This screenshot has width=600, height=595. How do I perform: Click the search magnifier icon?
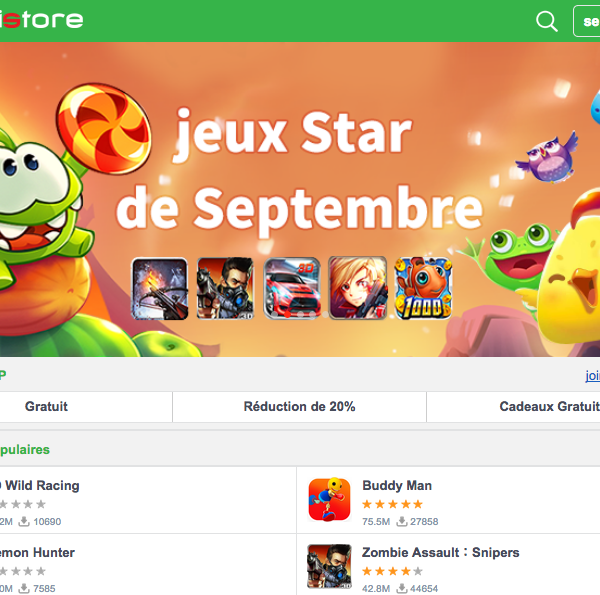pos(546,21)
